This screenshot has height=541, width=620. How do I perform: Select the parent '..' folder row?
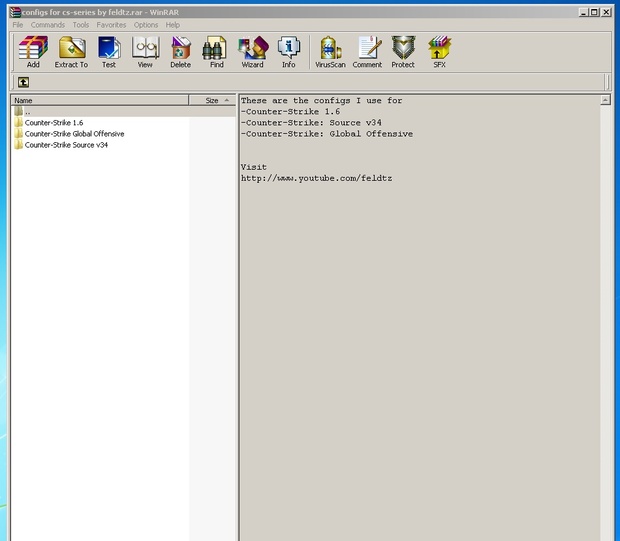click(x=123, y=112)
